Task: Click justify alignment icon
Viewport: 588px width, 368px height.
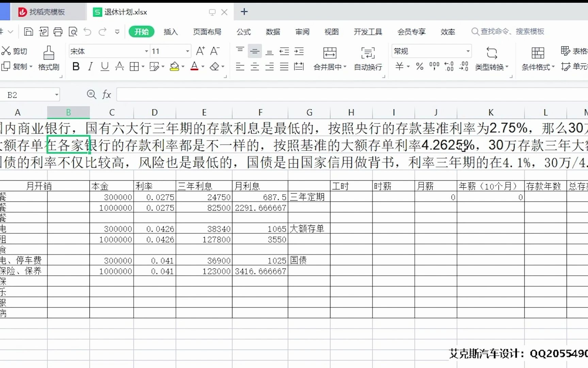Action: [284, 66]
